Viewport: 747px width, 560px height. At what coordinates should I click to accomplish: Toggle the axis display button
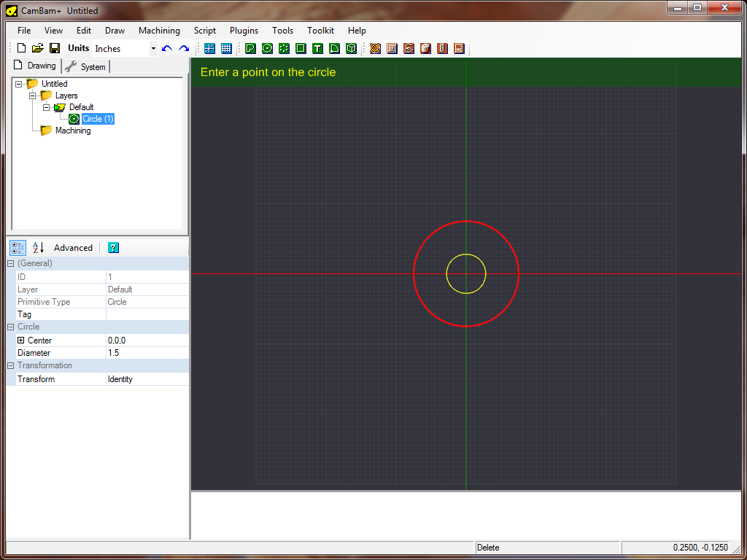click(209, 48)
